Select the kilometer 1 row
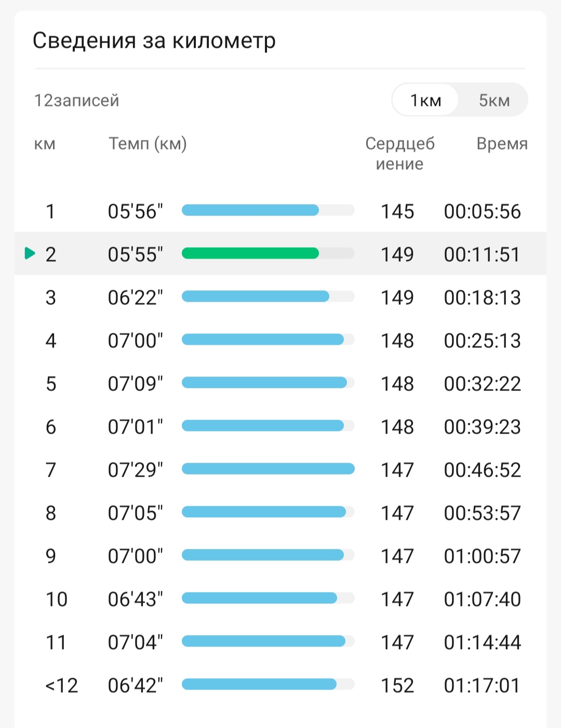 click(x=280, y=211)
